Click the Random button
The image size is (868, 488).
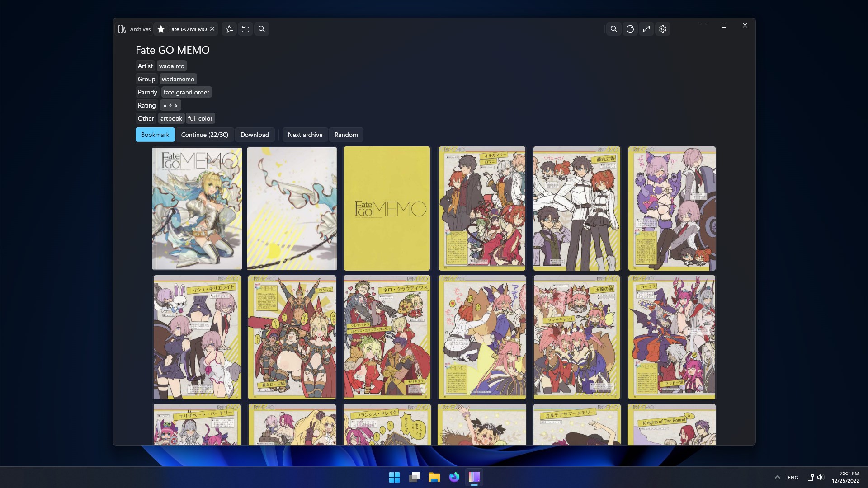point(346,135)
